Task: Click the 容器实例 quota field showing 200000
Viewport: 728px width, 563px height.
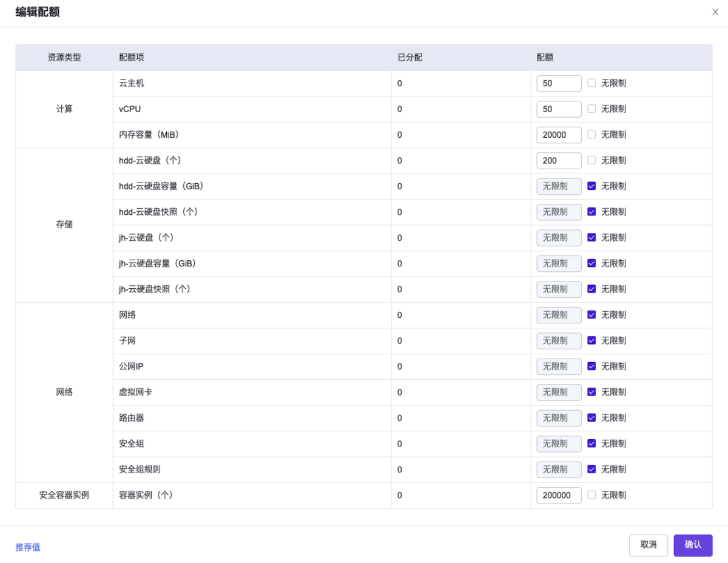Action: 559,496
